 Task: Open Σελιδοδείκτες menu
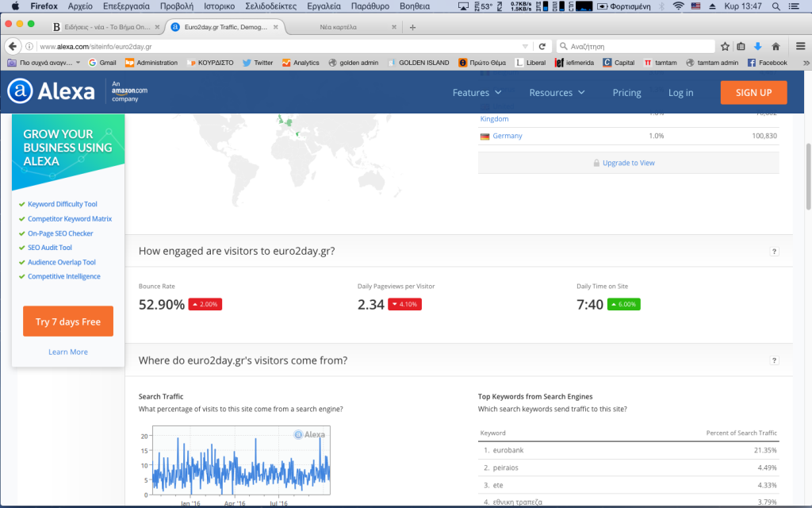(271, 6)
